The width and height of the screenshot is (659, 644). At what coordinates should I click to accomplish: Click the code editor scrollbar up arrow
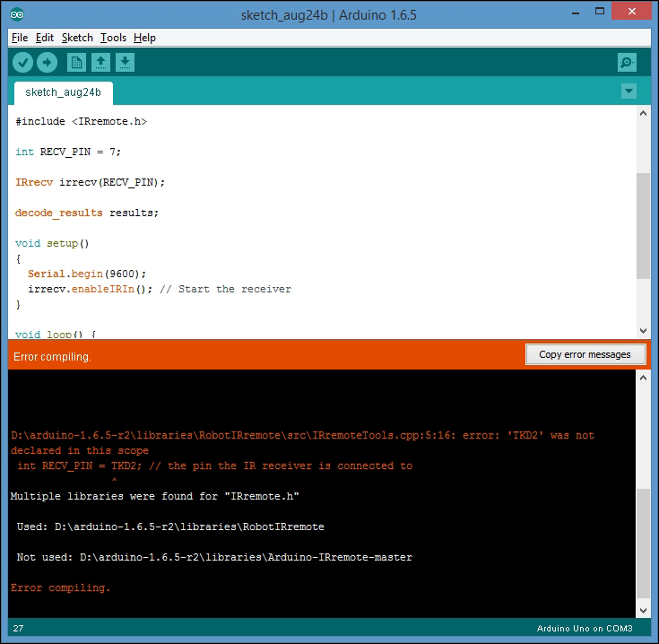[x=643, y=113]
